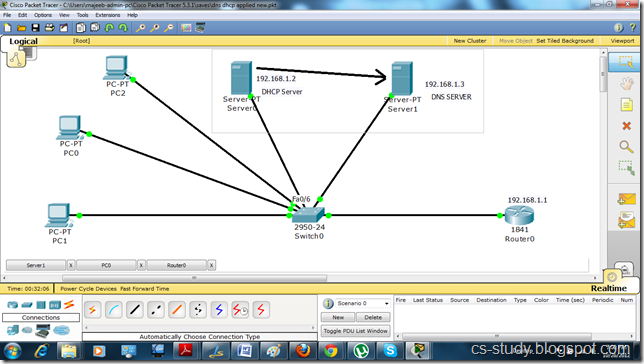The height and width of the screenshot is (364, 644).
Task: Click the New Cluster button
Action: 470,41
